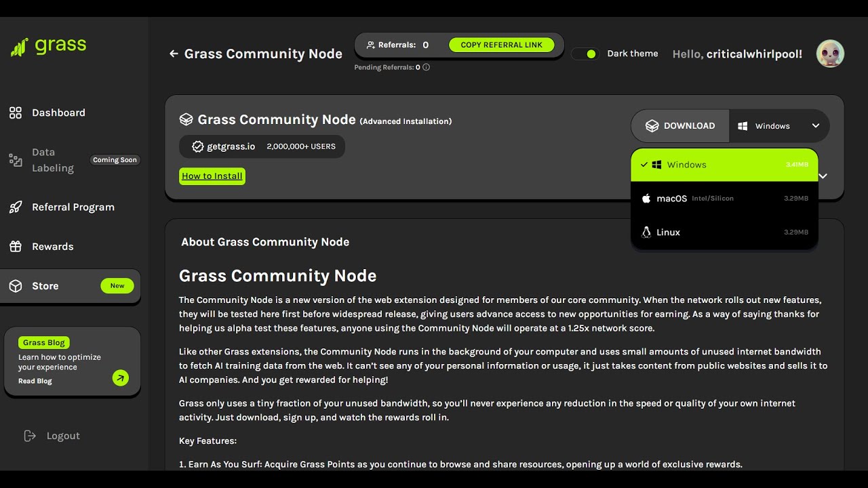Click the Community Node cube icon
868x488 pixels.
[186, 120]
